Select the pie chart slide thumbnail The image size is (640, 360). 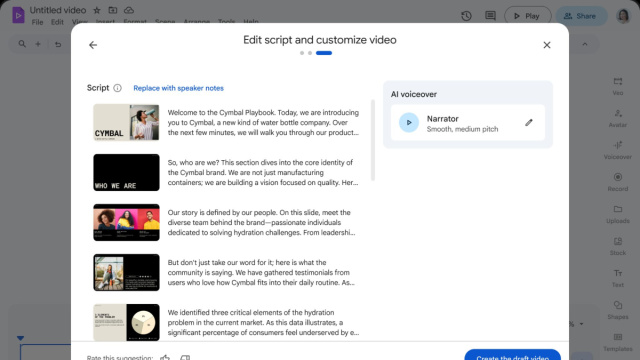(126, 322)
